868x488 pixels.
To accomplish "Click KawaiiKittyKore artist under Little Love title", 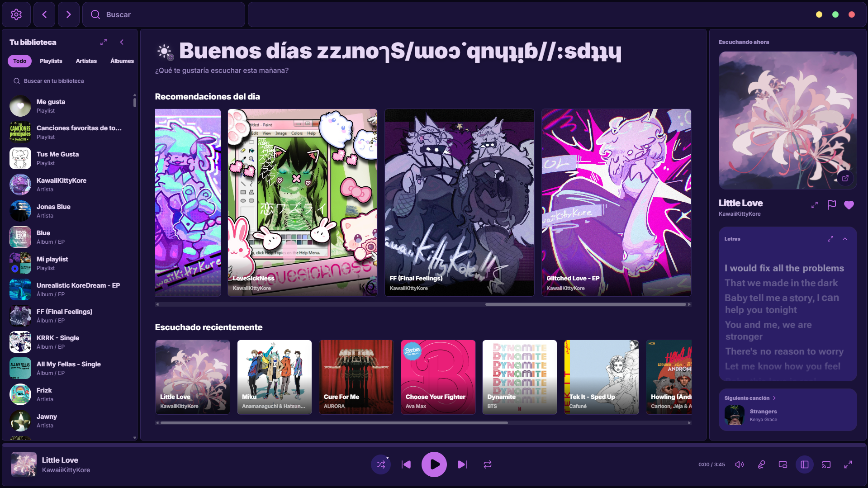I will click(x=740, y=214).
